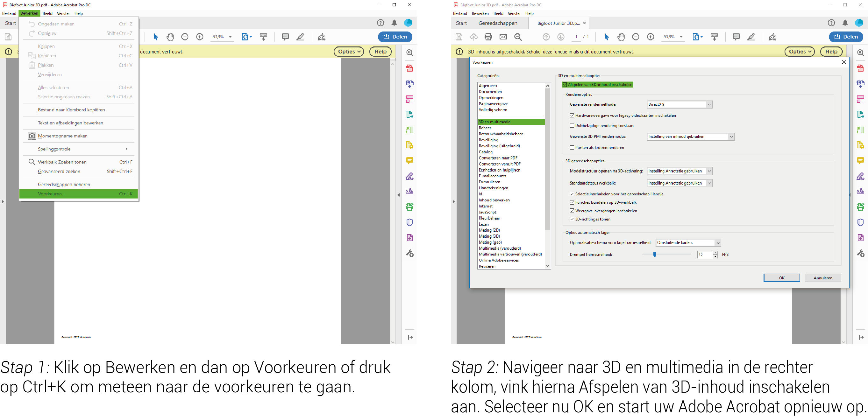This screenshot has width=868, height=420.
Task: Choose Voorkeuren… in Bewerken menu
Action: point(79,194)
